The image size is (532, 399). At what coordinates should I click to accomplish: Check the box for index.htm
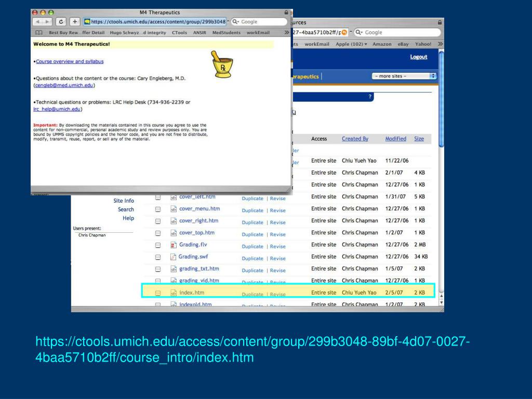pos(158,293)
